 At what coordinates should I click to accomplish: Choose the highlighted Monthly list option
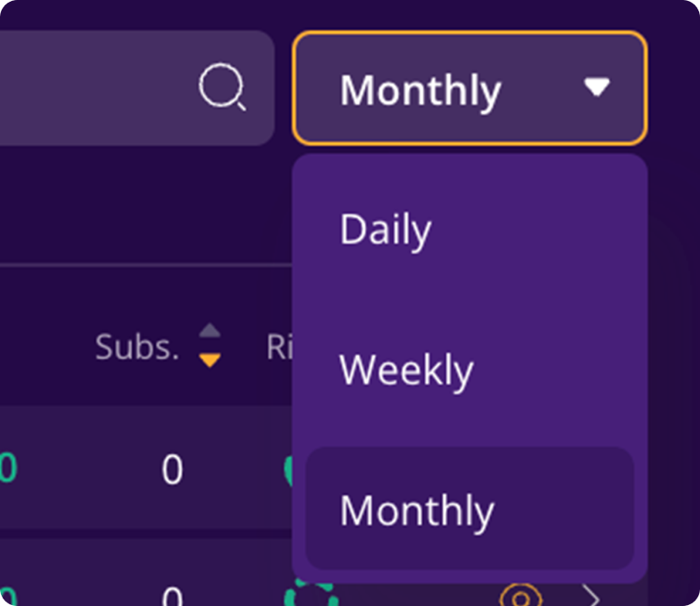(470, 509)
